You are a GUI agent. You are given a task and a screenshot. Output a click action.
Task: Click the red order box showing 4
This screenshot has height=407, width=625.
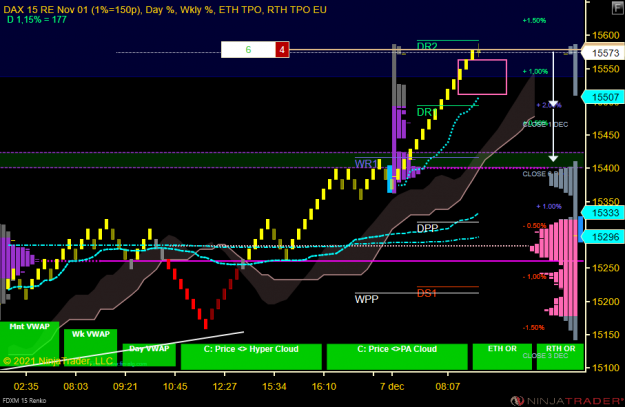[x=282, y=49]
